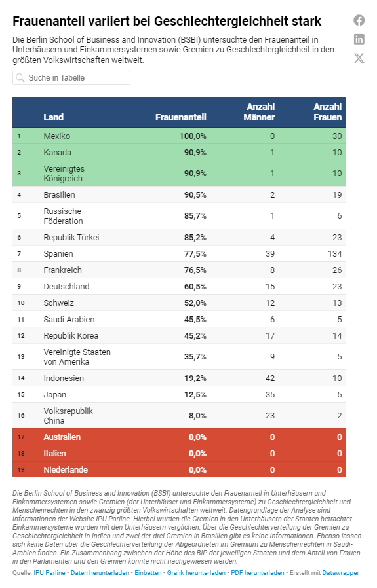Open the IPU Parline source link
377x588 pixels.
[x=49, y=573]
